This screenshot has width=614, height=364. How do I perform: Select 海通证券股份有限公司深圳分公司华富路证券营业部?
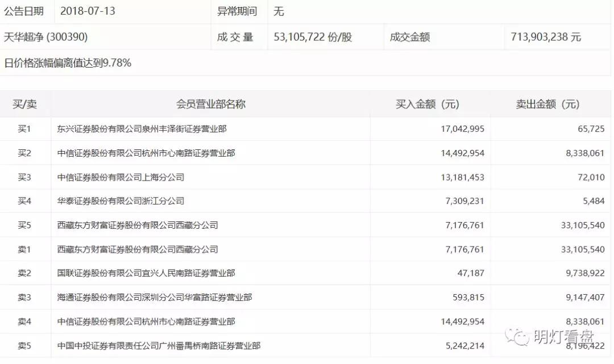pos(155,297)
